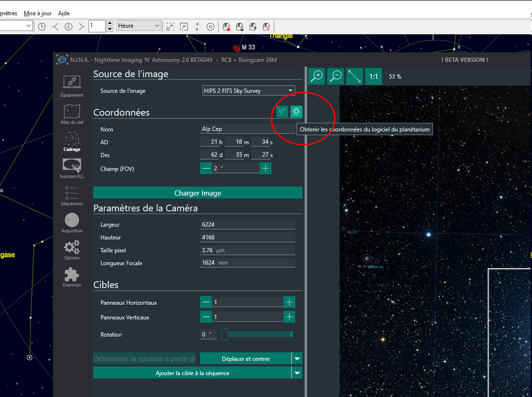Viewport: 532px width, 397px height.
Task: Open the Équipement section in N.I.N.A. sidebar
Action: tap(71, 86)
